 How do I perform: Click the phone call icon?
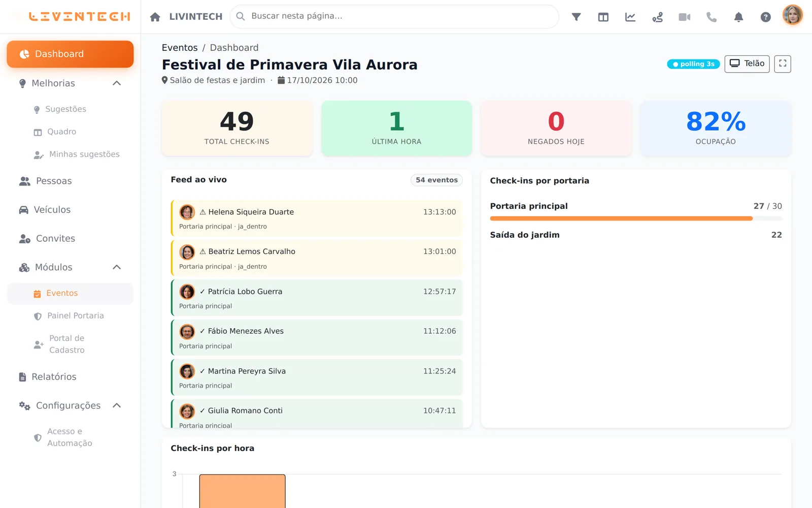click(x=712, y=17)
